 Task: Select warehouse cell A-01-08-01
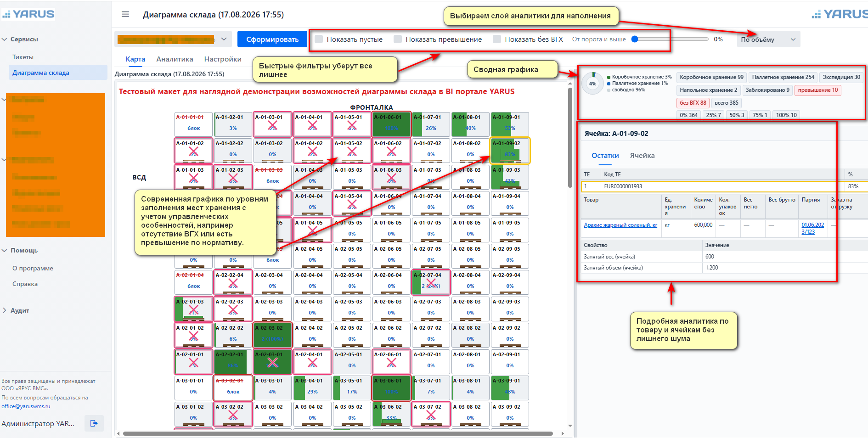[470, 124]
